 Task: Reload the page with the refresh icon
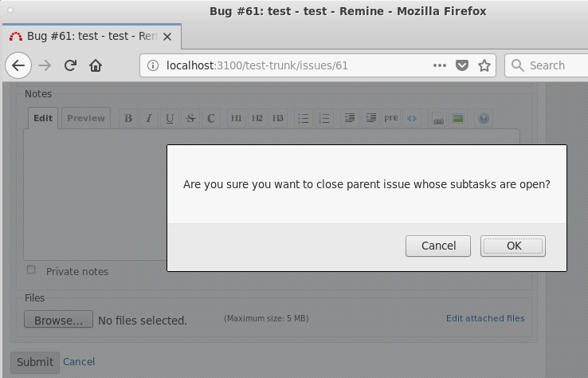[70, 65]
